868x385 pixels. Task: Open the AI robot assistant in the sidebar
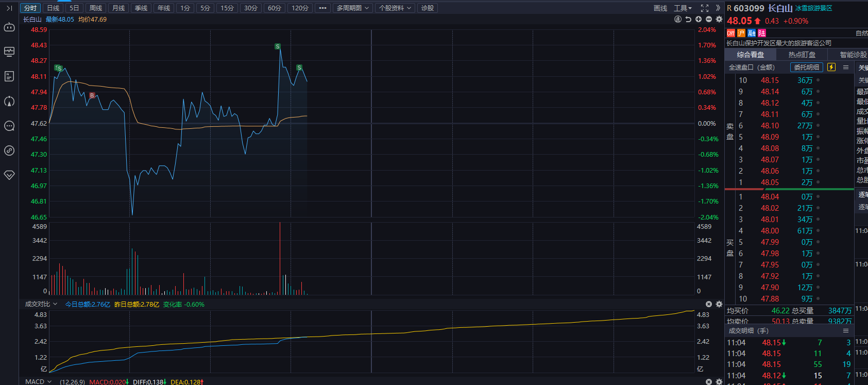9,27
